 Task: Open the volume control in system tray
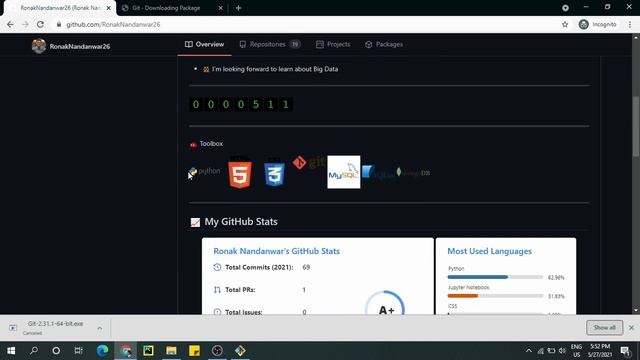point(562,351)
